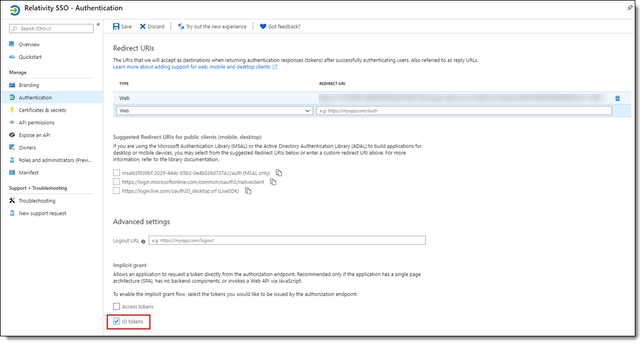Go to API permissions

click(36, 123)
